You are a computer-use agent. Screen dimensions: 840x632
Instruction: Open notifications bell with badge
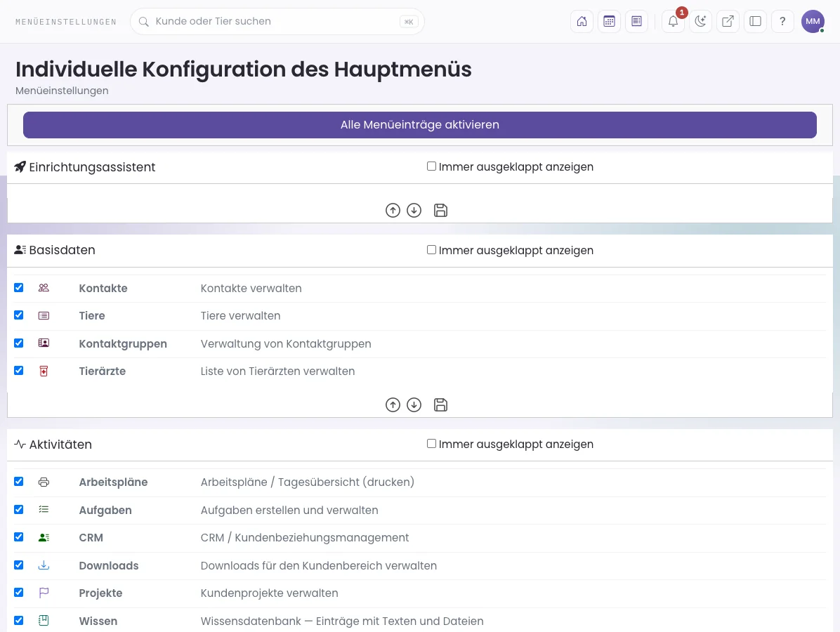(x=674, y=22)
